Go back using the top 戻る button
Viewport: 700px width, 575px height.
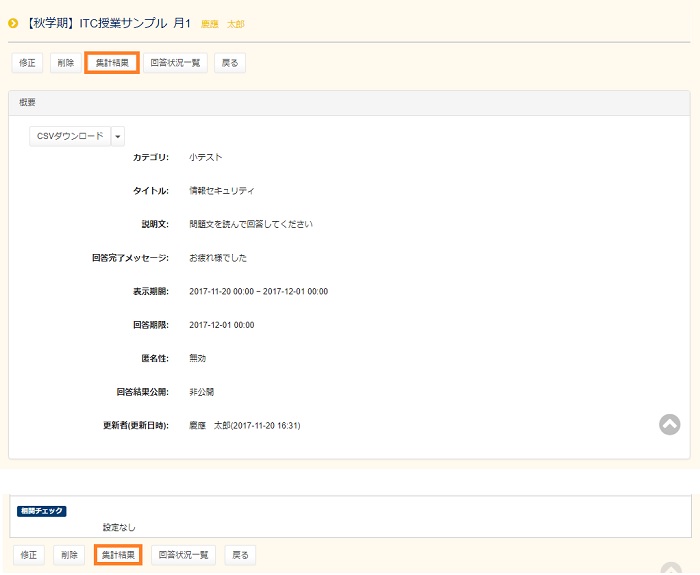(x=230, y=63)
